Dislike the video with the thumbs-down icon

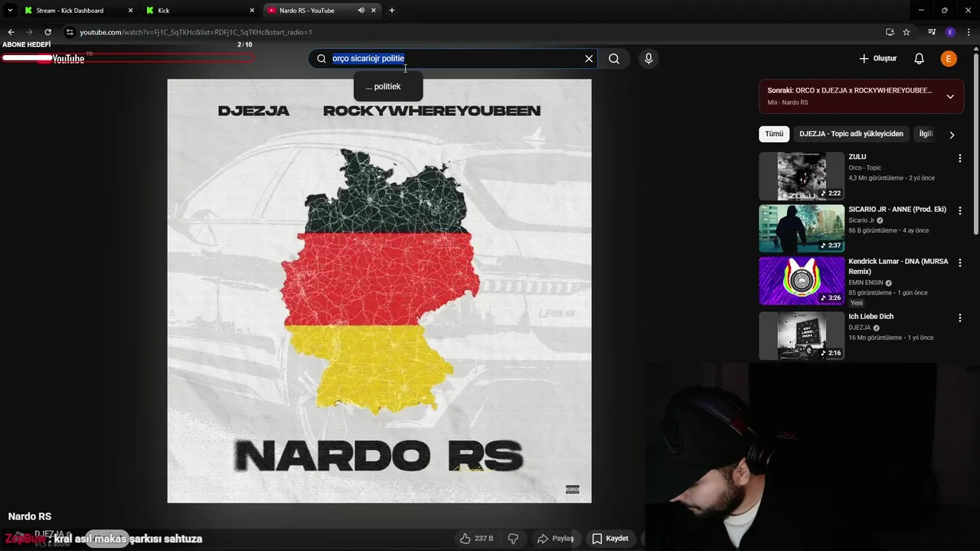coord(513,539)
